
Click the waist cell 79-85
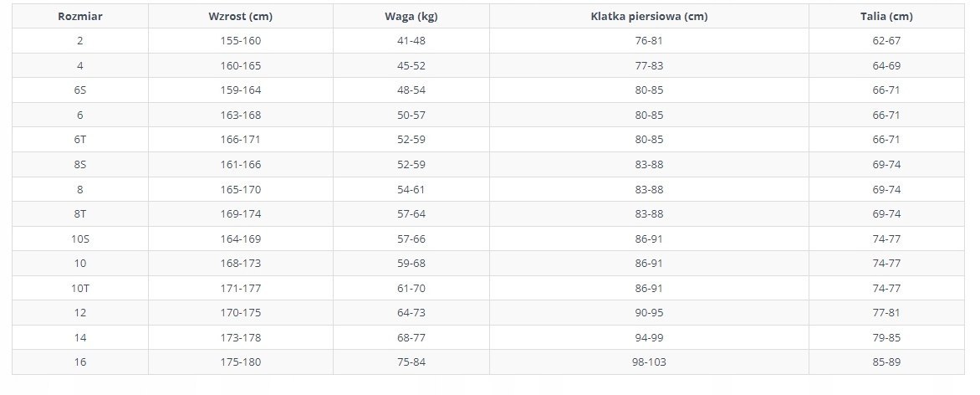point(886,338)
